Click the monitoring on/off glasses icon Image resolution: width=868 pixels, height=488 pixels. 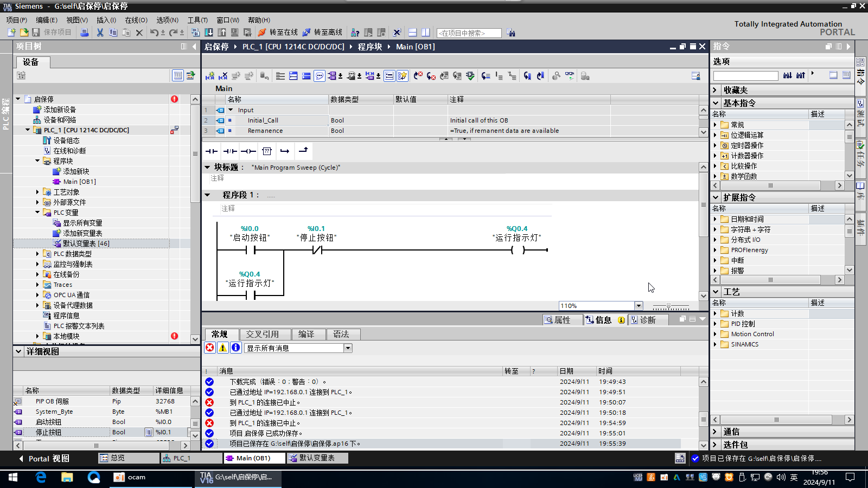pos(570,76)
